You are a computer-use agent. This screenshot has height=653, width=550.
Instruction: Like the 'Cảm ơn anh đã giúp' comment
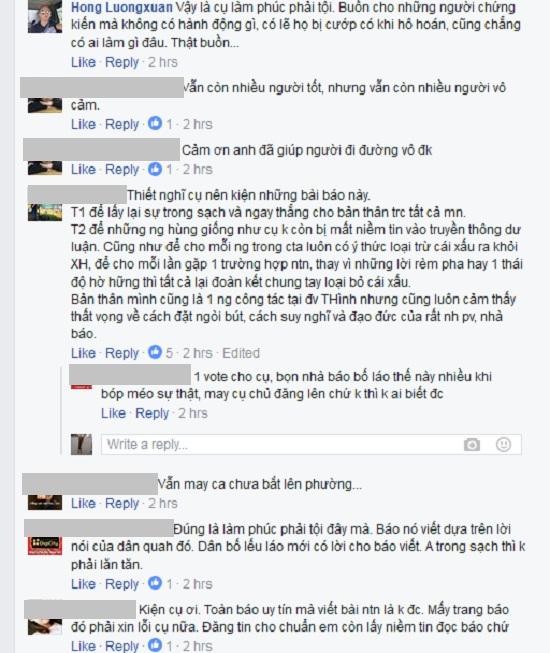point(83,169)
